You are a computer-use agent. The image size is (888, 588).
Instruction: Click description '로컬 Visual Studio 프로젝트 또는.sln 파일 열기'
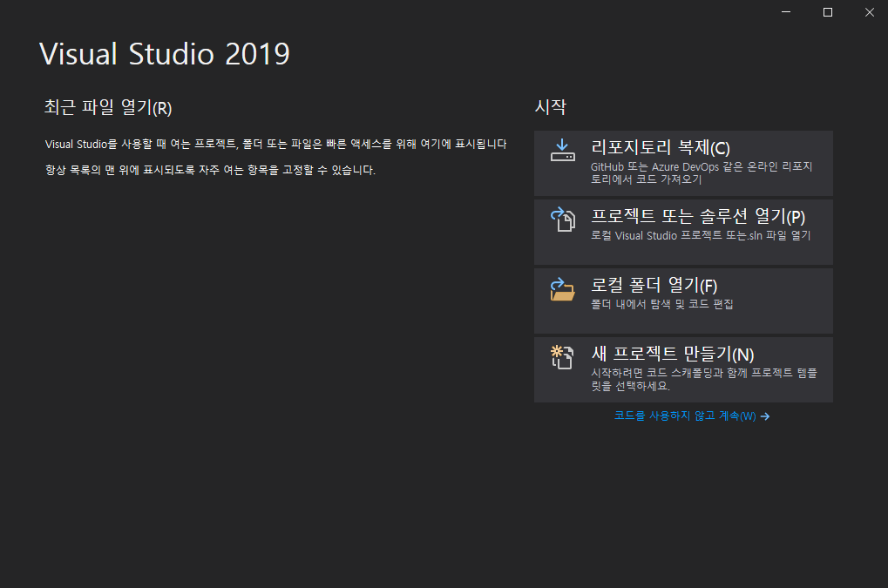(701, 235)
